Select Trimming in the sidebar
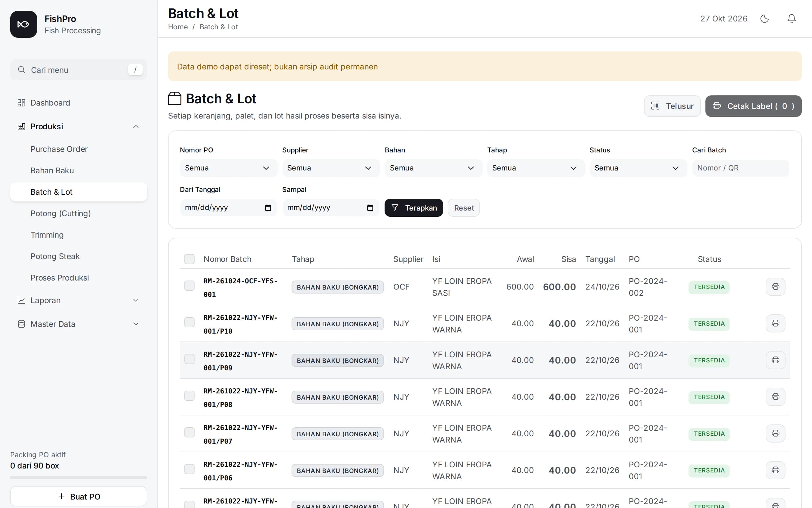The image size is (812, 508). pyautogui.click(x=78, y=235)
